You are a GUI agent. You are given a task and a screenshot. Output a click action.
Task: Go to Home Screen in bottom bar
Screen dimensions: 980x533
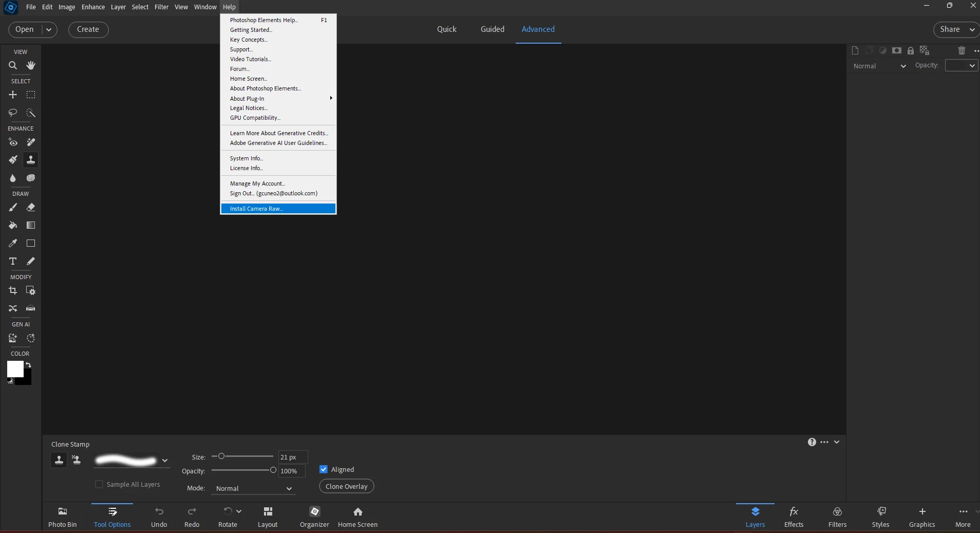tap(358, 517)
